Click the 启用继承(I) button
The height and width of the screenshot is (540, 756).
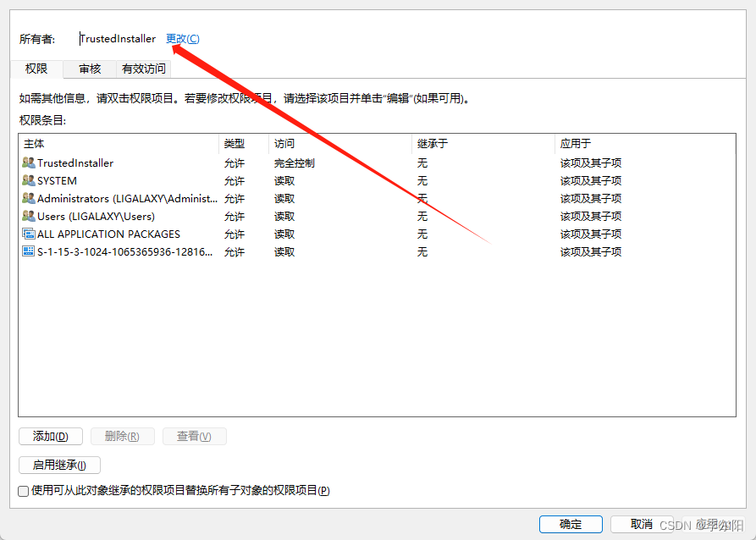(59, 465)
